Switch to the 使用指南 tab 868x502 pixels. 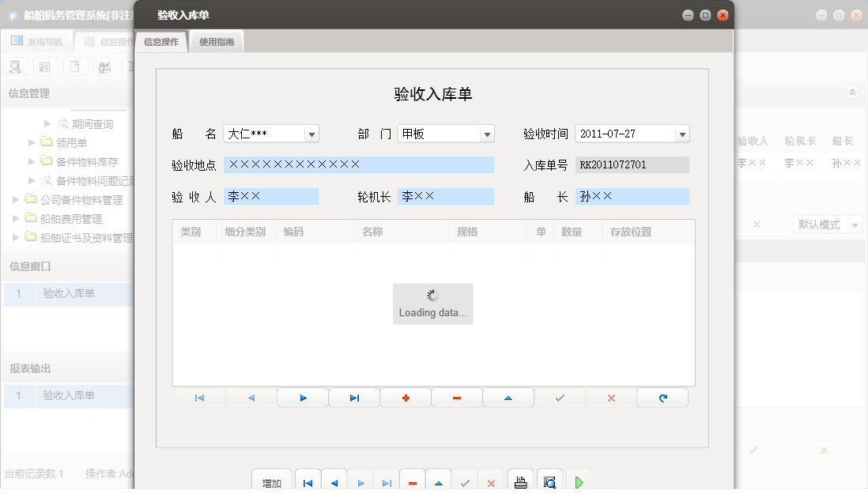217,41
